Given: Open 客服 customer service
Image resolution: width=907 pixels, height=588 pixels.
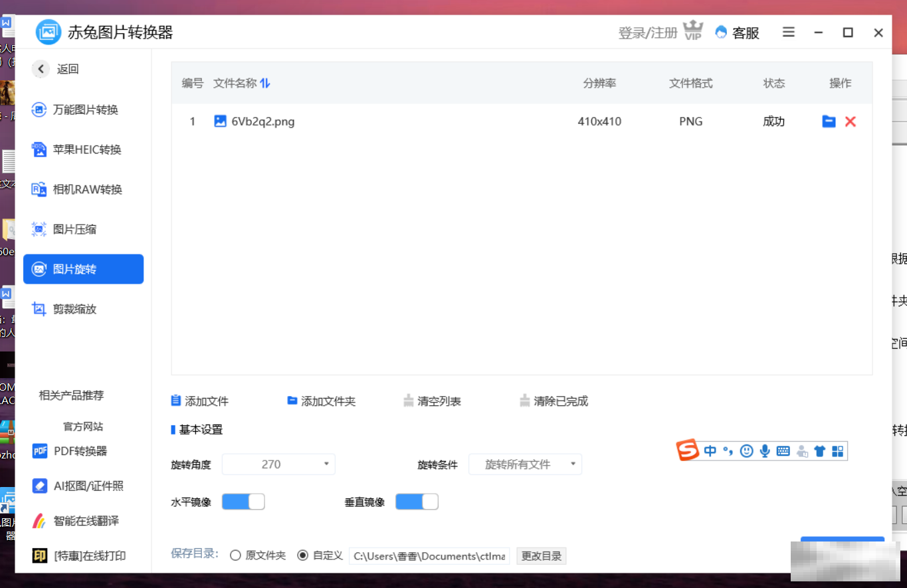Looking at the screenshot, I should (738, 33).
